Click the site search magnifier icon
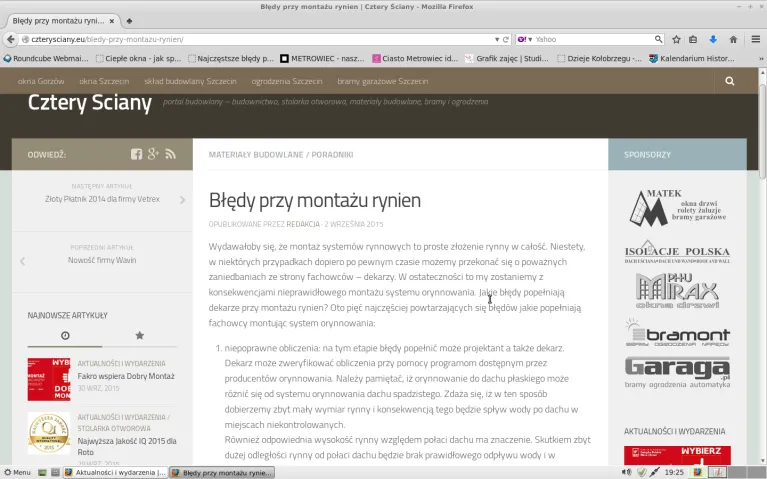Image resolution: width=767 pixels, height=479 pixels. click(x=729, y=81)
